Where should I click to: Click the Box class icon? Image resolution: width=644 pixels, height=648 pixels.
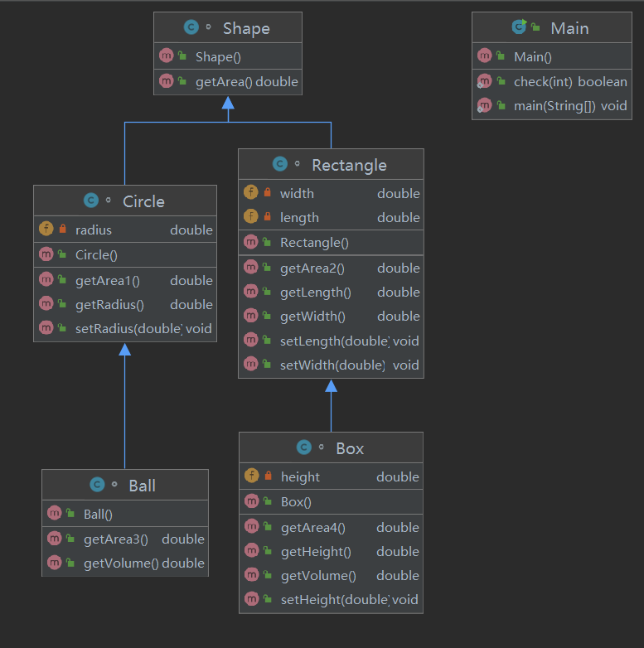[304, 447]
